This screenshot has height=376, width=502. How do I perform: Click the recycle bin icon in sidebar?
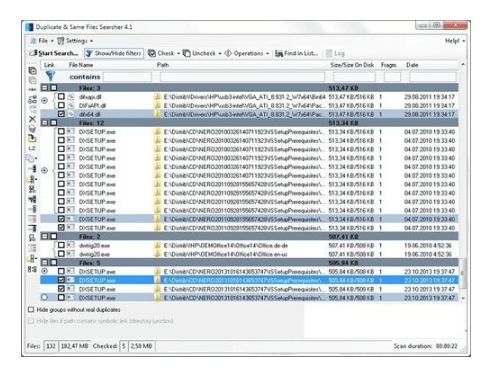coord(32,128)
